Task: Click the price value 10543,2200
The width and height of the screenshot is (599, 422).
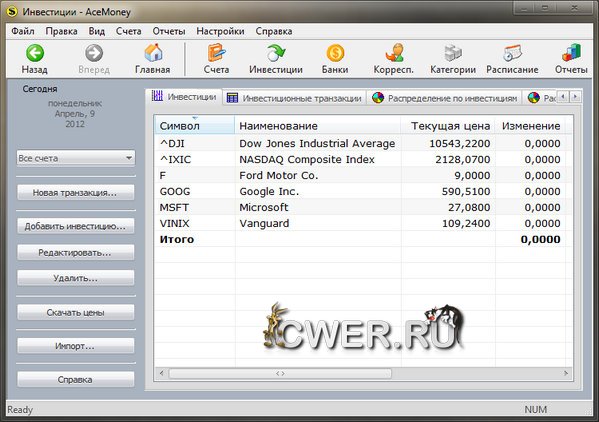Action: point(460,144)
